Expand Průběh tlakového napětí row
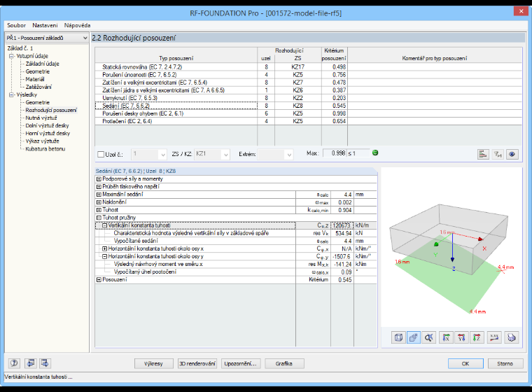The image size is (532, 392). click(x=99, y=187)
